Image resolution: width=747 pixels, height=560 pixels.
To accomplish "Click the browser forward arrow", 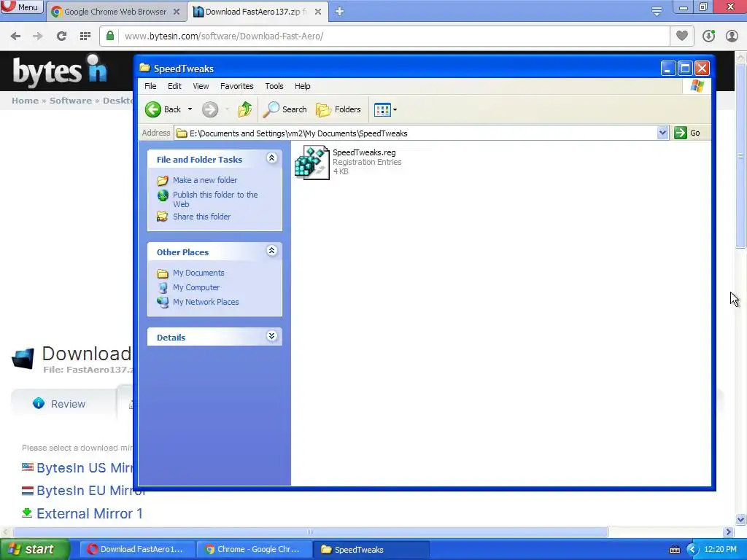I will click(38, 36).
